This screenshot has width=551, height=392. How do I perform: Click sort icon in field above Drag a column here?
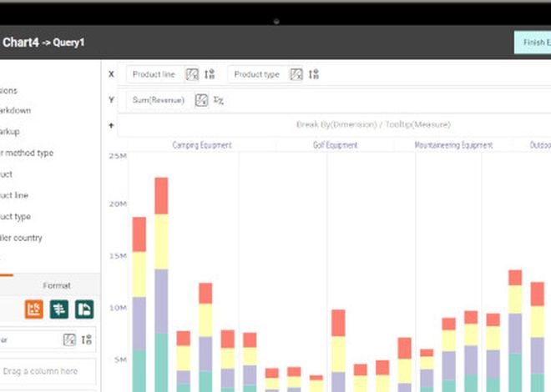[x=87, y=339]
